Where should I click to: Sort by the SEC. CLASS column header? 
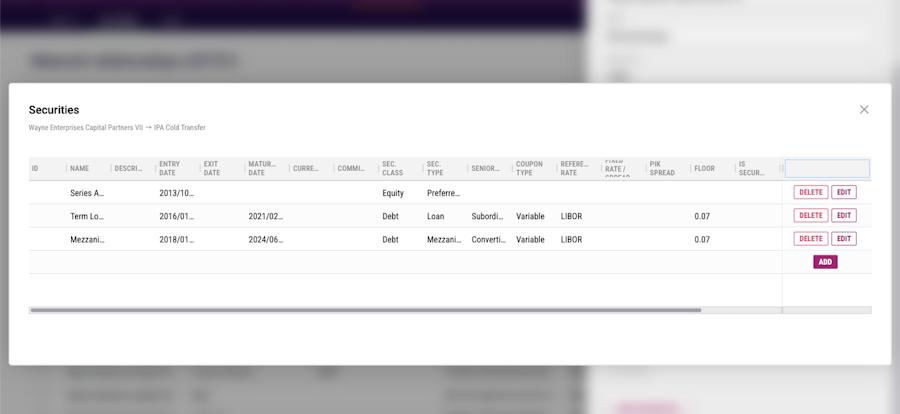[x=393, y=168]
